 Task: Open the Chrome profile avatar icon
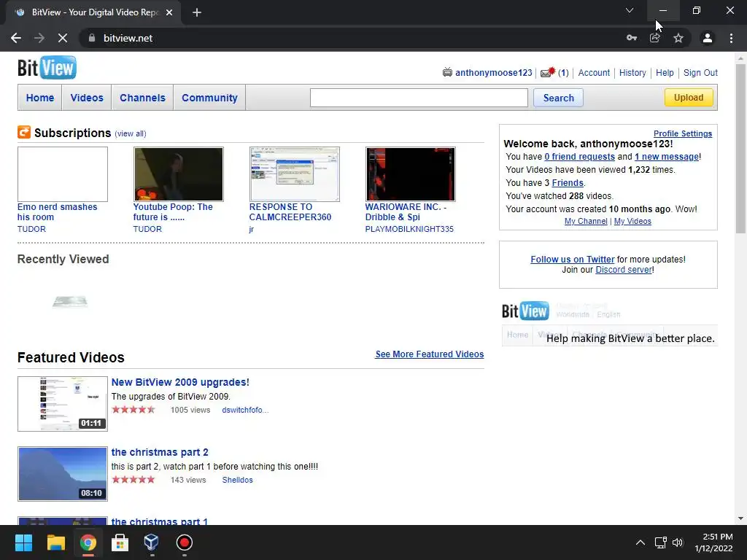pos(708,38)
